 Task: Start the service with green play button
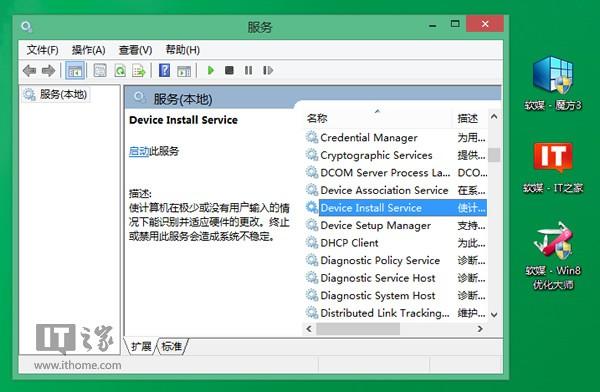point(210,70)
